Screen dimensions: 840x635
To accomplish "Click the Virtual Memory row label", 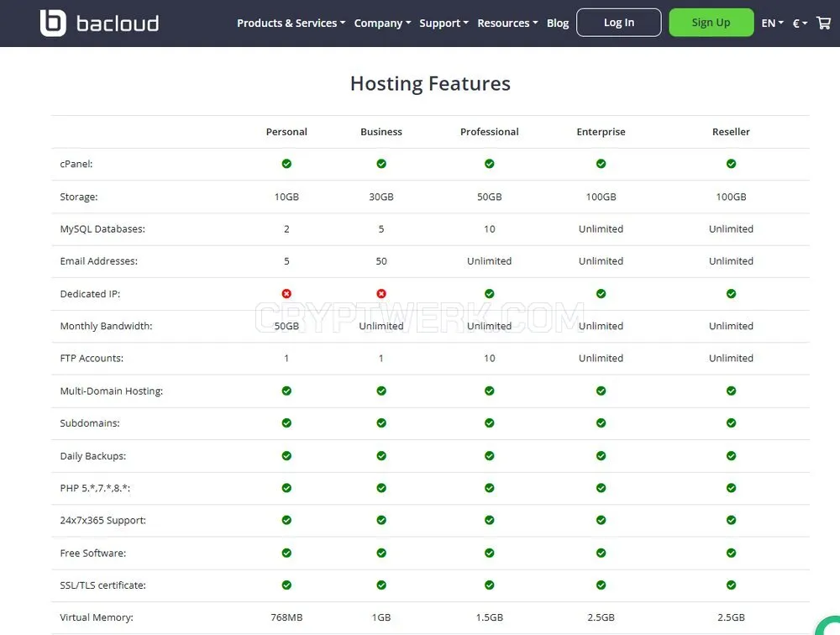I will click(97, 617).
